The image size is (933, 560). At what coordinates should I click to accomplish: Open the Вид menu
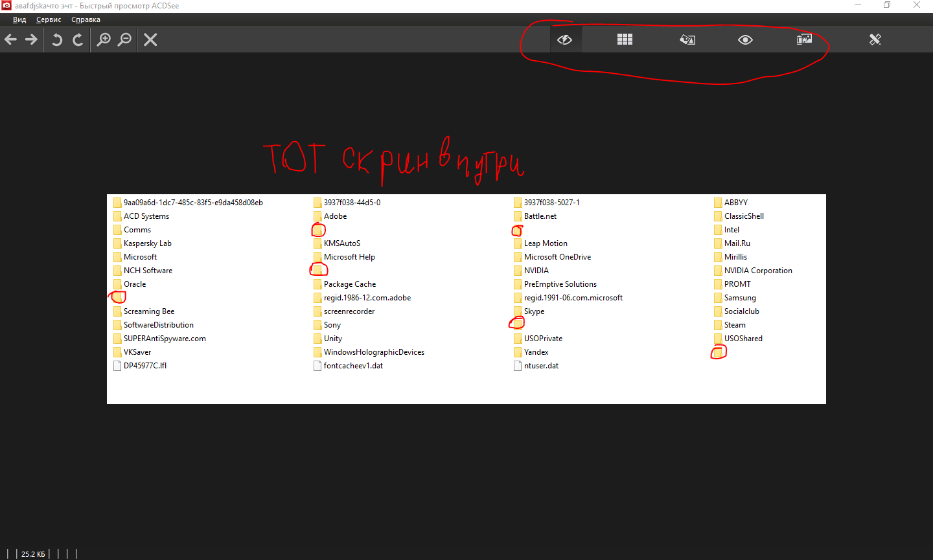point(19,19)
